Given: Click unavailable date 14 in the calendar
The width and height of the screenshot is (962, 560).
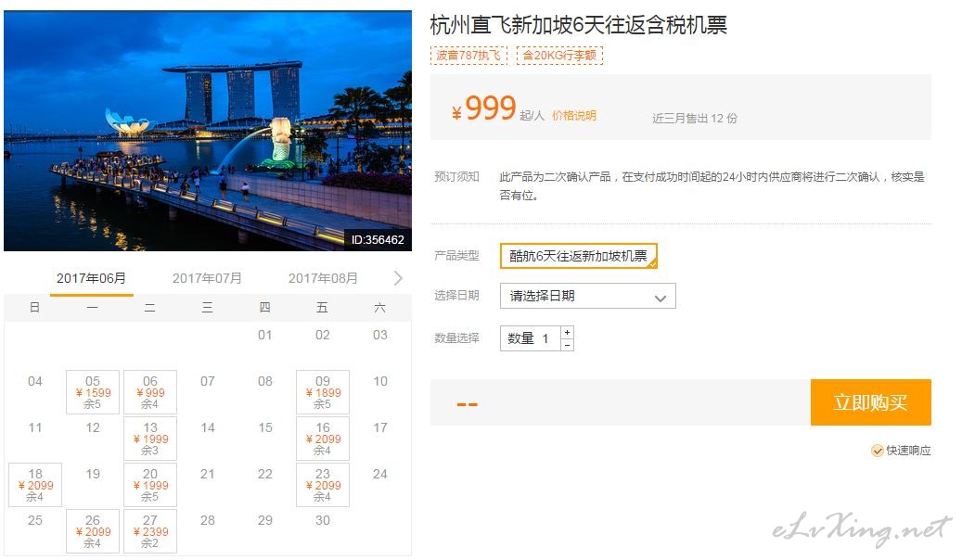Looking at the screenshot, I should 208,427.
